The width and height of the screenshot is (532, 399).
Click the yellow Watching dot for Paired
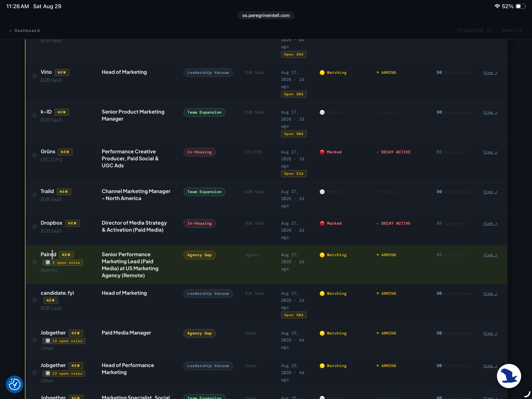coord(322,255)
